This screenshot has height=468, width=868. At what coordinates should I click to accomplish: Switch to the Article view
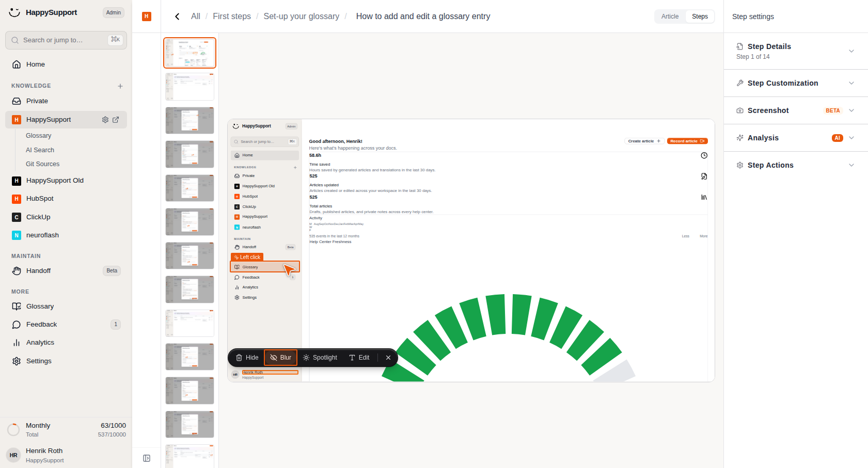point(670,17)
